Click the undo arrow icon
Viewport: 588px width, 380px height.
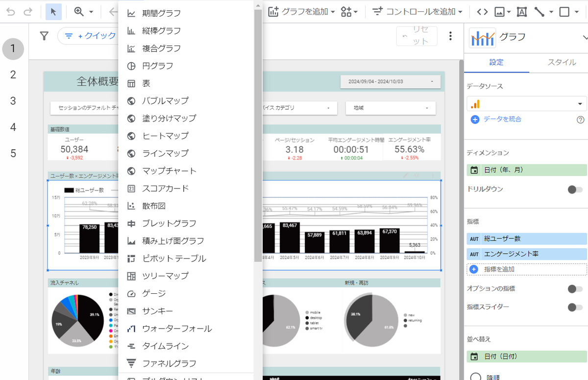[11, 12]
